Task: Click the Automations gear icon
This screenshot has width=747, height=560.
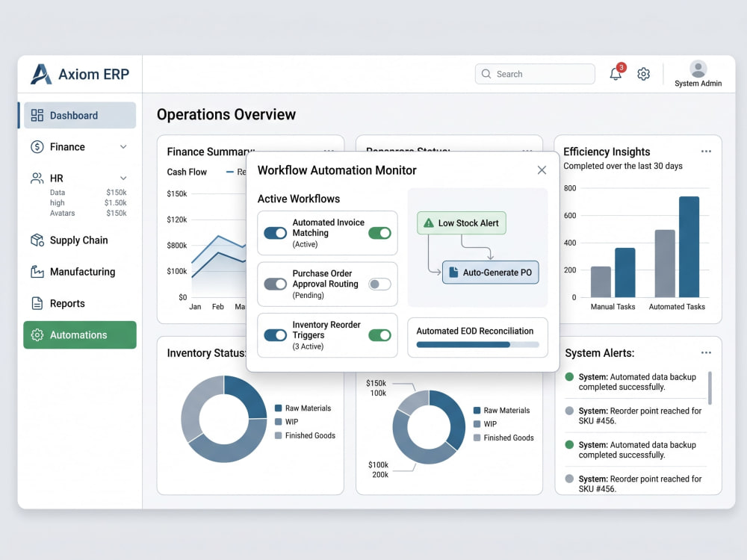Action: (x=37, y=335)
